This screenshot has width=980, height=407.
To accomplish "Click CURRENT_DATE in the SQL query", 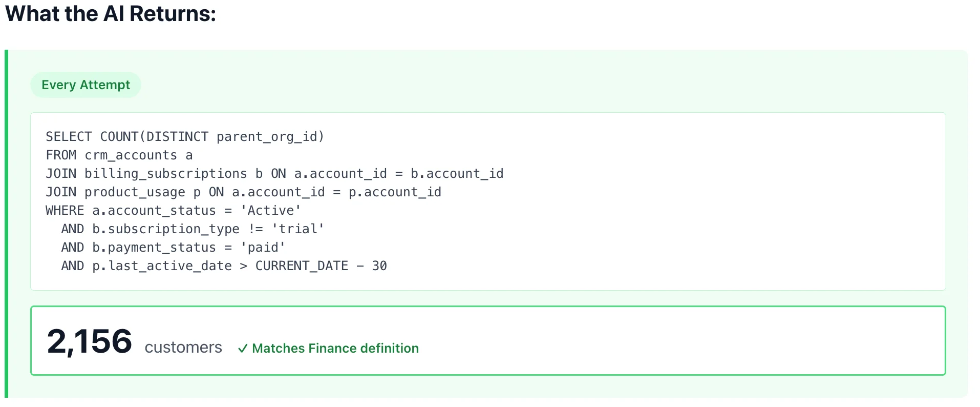I will 302,266.
